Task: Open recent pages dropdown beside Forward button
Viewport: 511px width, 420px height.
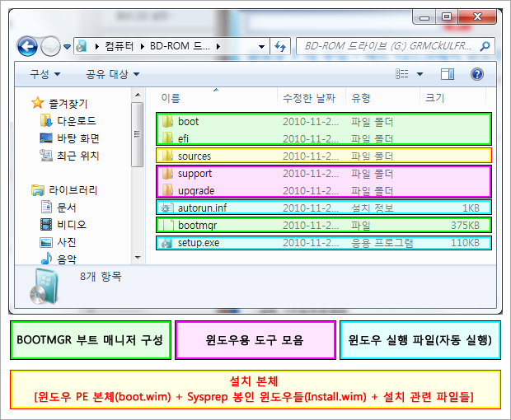Action: (67, 47)
